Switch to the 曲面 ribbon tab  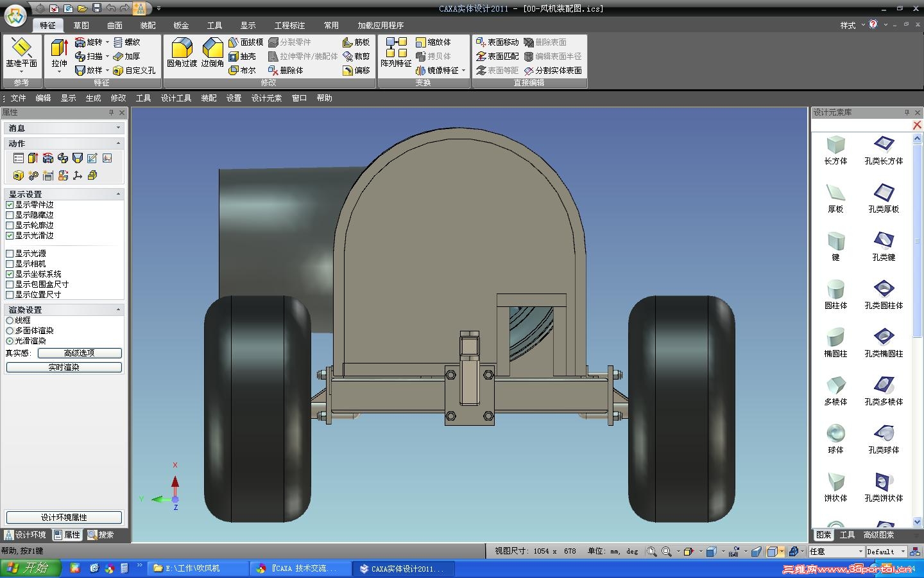point(114,26)
